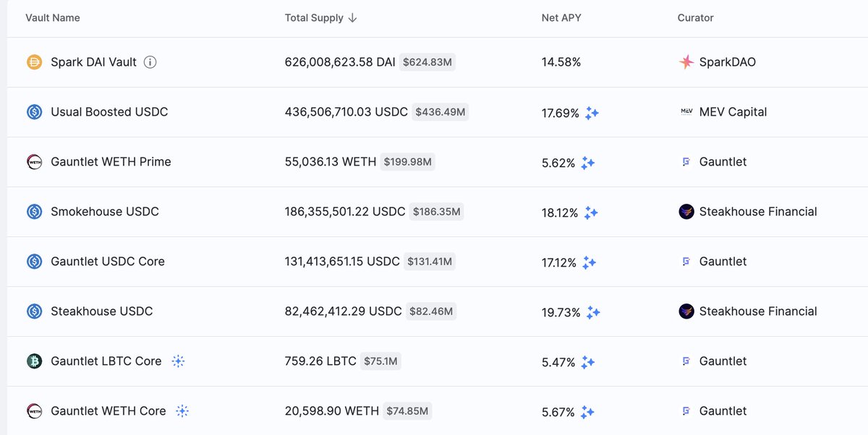Click the Total Supply sort arrow
The image size is (868, 435).
click(352, 18)
